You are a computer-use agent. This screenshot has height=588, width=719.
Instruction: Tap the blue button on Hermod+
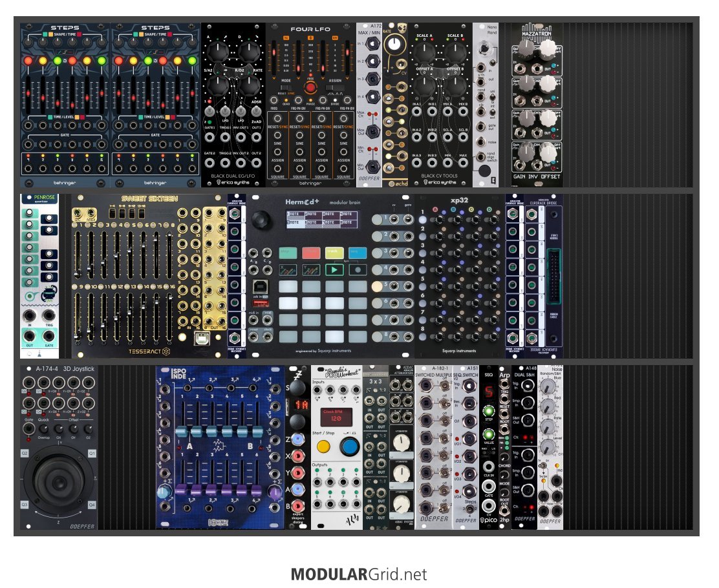(358, 252)
